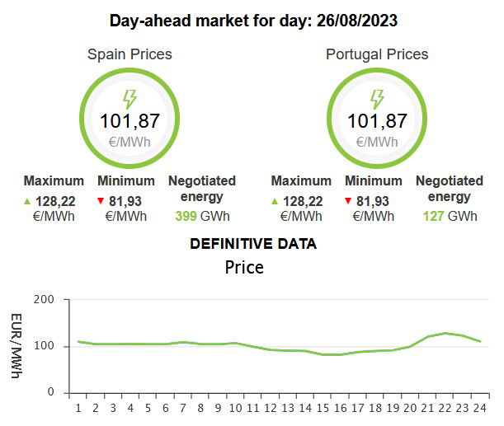Click the Spain Prices heading

tap(130, 54)
